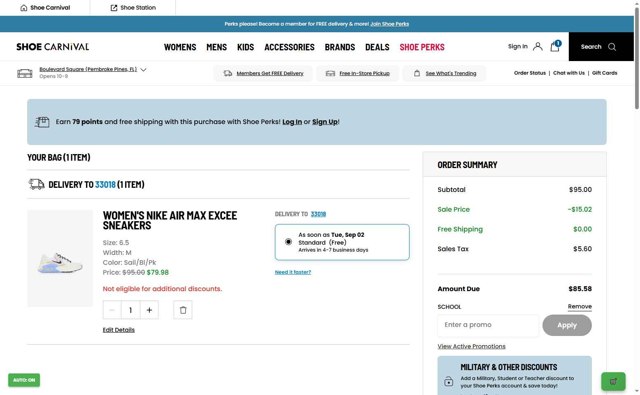This screenshot has width=640, height=395.
Task: Click the Enter a promo field
Action: coord(488,325)
